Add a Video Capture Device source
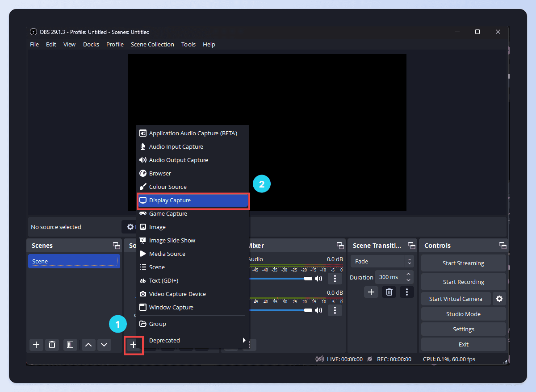 pos(193,294)
